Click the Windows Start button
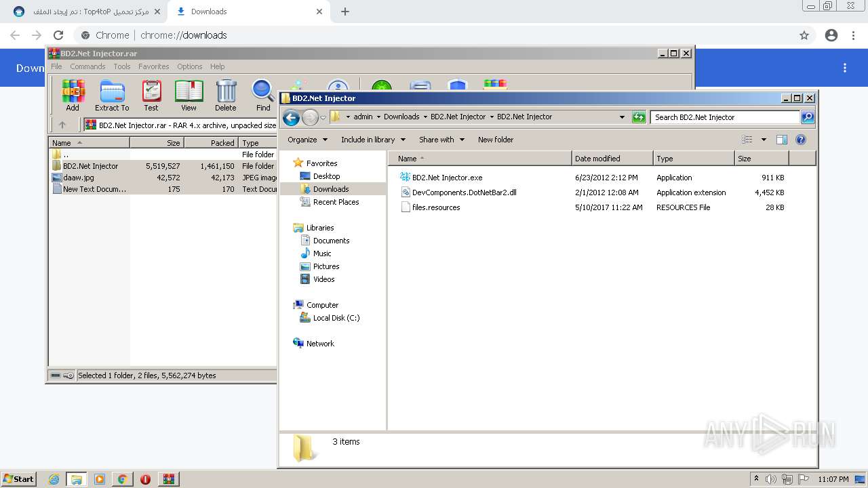Viewport: 868px width, 488px height. (x=19, y=479)
